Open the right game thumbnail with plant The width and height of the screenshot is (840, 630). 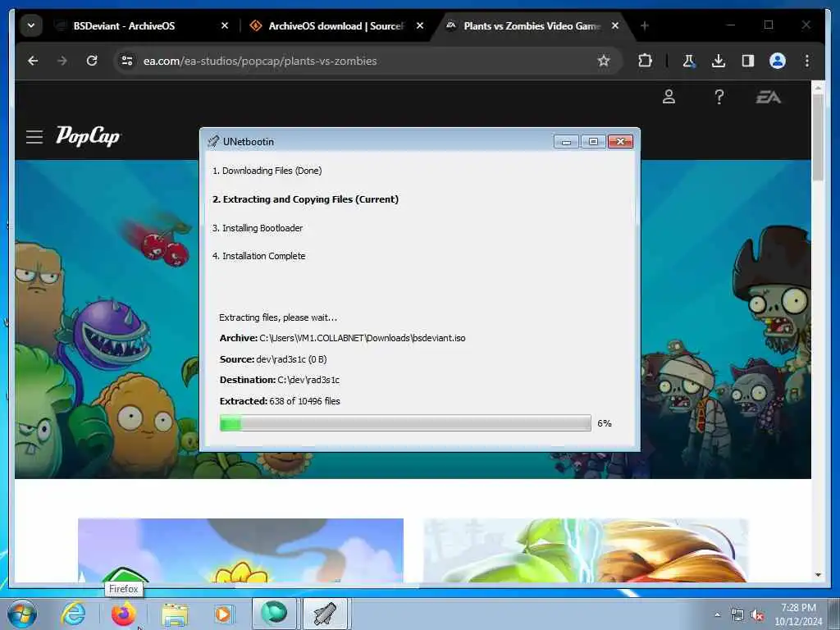[586, 550]
